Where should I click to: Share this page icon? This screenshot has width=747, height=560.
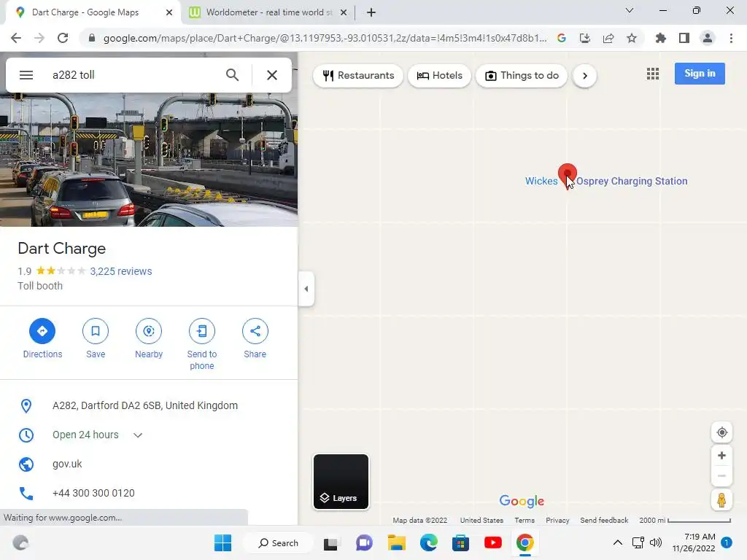pyautogui.click(x=608, y=38)
